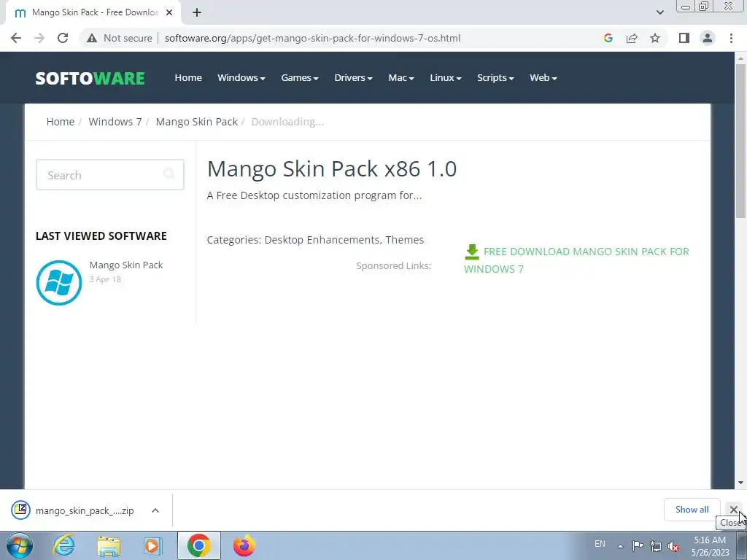This screenshot has width=747, height=560.
Task: Click the Home breadcrumb link
Action: coord(61,122)
